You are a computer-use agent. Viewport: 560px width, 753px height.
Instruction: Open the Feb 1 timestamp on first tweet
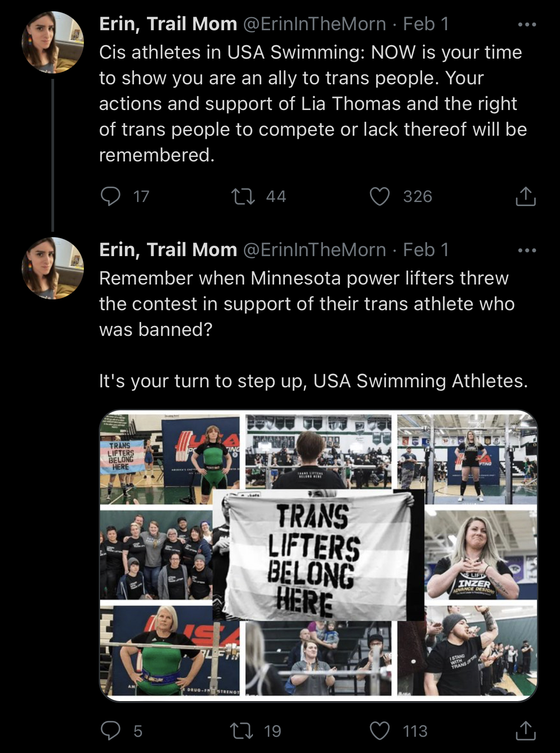(x=426, y=24)
